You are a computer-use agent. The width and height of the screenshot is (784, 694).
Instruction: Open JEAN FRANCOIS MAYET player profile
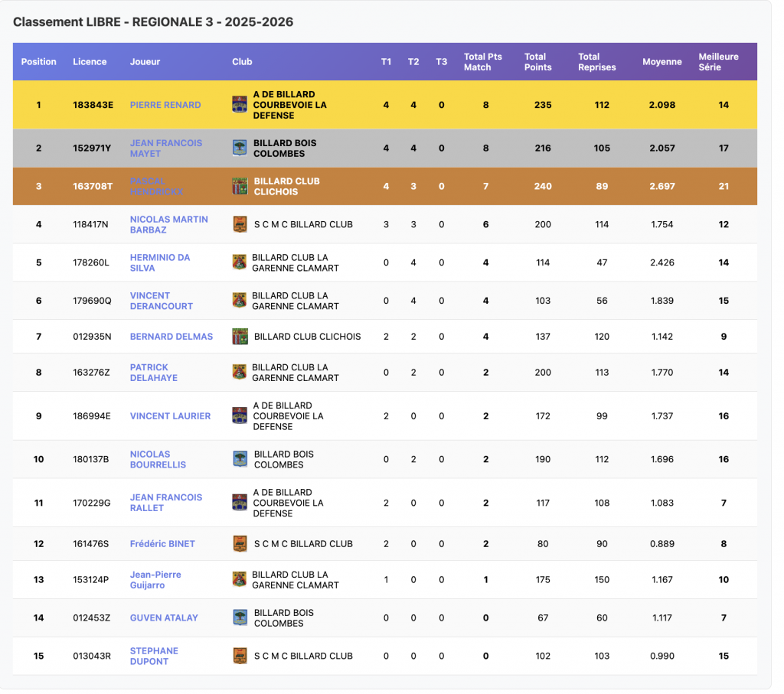(166, 148)
